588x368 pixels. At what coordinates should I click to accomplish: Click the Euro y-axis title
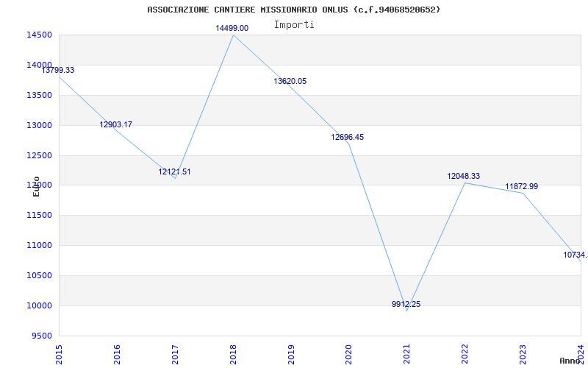(36, 186)
